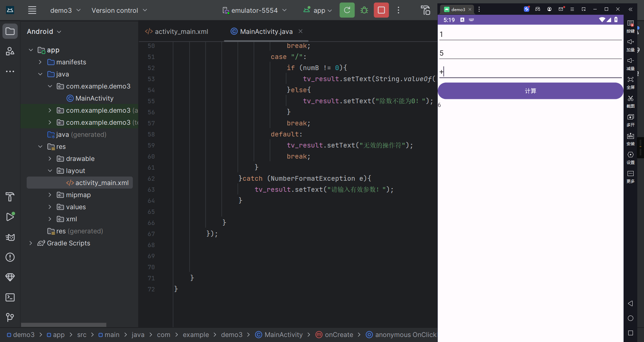The width and height of the screenshot is (644, 342).
Task: Switch to activity_main.xml editor tab
Action: pos(176,32)
